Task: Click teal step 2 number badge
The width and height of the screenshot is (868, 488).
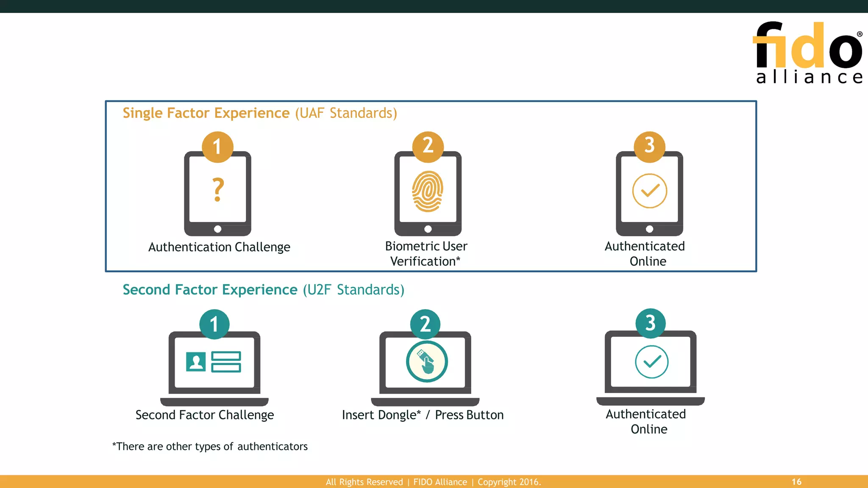Action: (x=425, y=324)
